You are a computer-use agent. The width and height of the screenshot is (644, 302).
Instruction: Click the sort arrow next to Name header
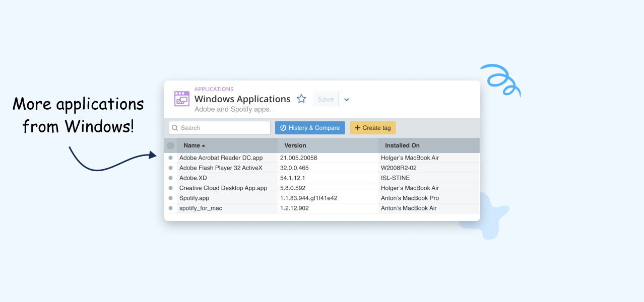tap(204, 146)
